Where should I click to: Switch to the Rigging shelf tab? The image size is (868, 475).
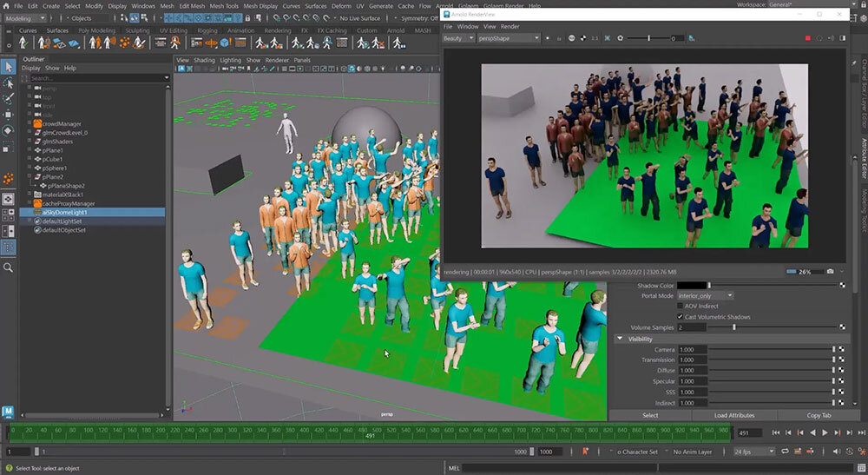click(x=207, y=30)
